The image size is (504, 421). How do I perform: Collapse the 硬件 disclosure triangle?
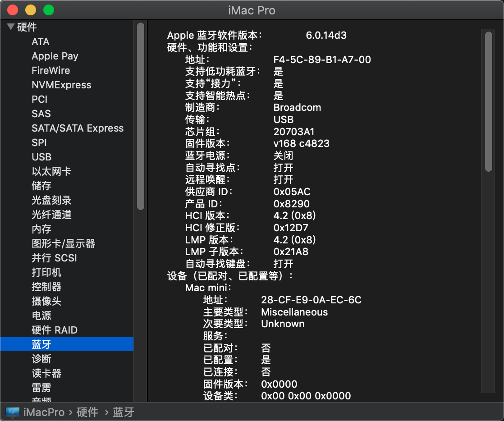point(11,27)
